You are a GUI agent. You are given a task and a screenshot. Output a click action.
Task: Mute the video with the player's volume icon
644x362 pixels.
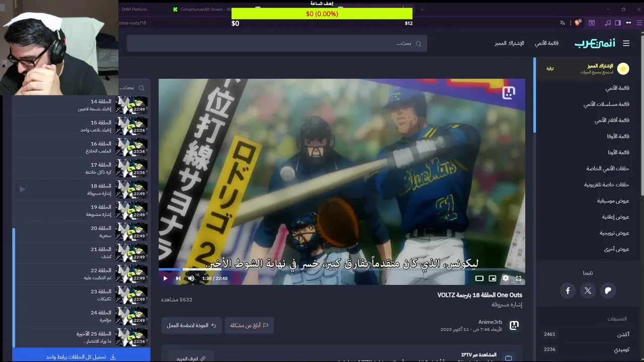191,278
